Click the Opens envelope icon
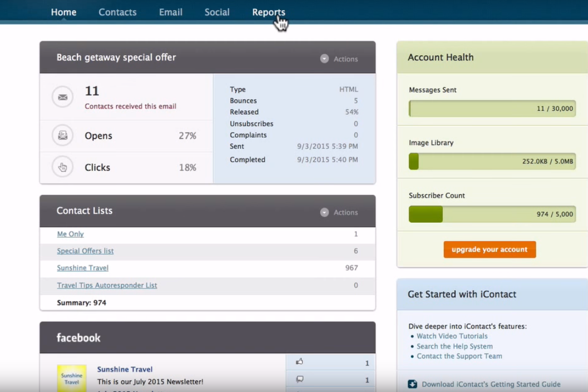The width and height of the screenshot is (588, 392). coord(62,135)
